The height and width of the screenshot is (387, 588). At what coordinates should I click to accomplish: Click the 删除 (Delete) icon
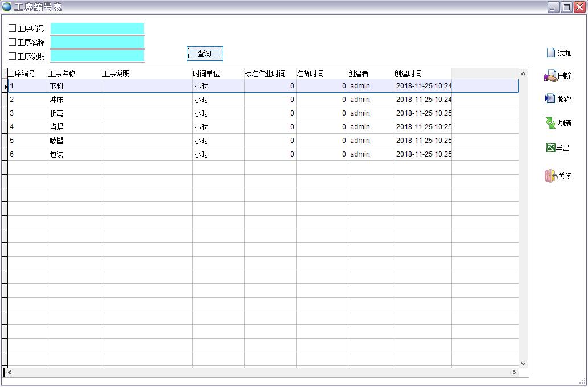pyautogui.click(x=550, y=76)
